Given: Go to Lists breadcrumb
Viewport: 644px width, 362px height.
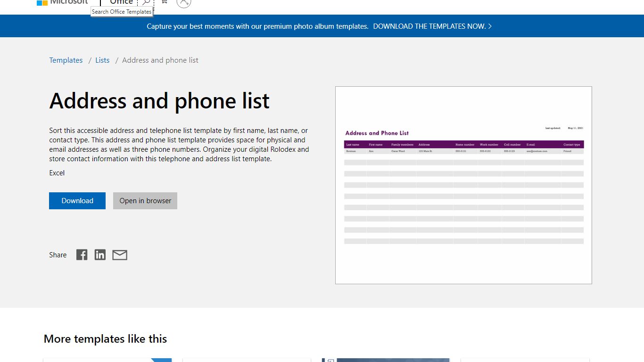Looking at the screenshot, I should coord(102,60).
